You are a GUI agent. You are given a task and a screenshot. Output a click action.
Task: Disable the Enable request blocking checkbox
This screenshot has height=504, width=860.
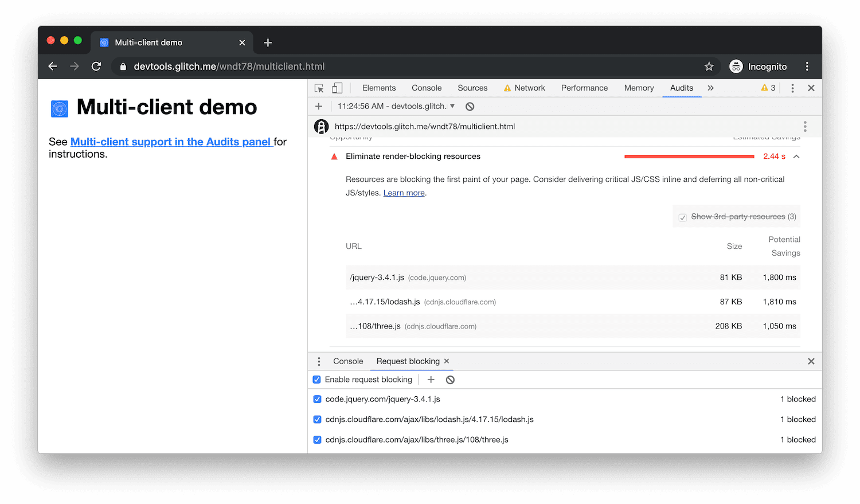tap(316, 380)
